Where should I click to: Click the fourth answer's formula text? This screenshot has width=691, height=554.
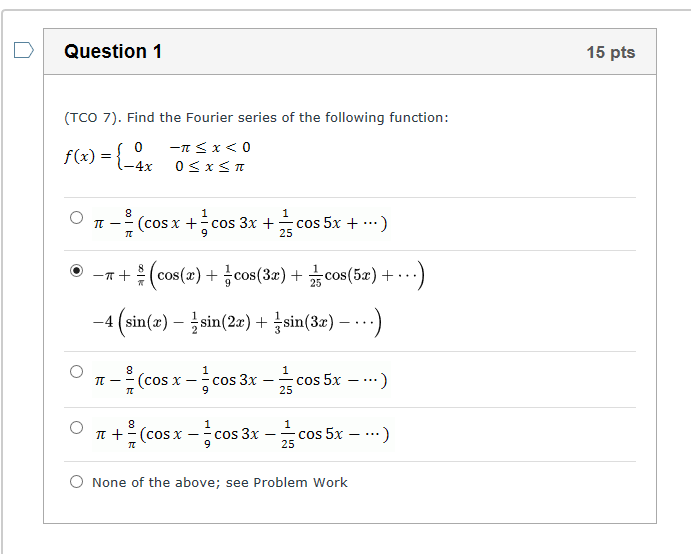[241, 434]
